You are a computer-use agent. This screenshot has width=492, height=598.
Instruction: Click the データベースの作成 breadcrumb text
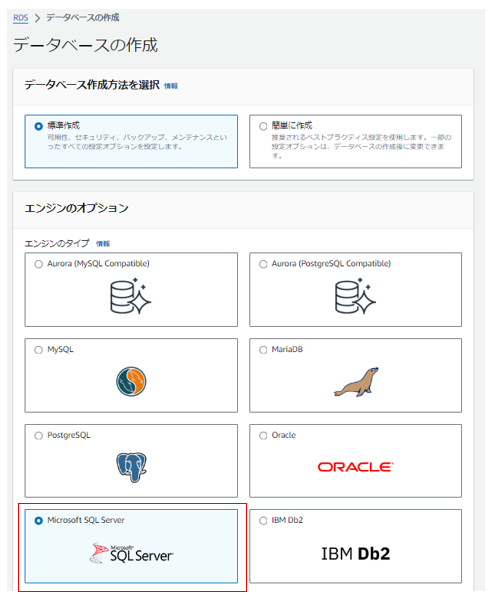pos(83,18)
